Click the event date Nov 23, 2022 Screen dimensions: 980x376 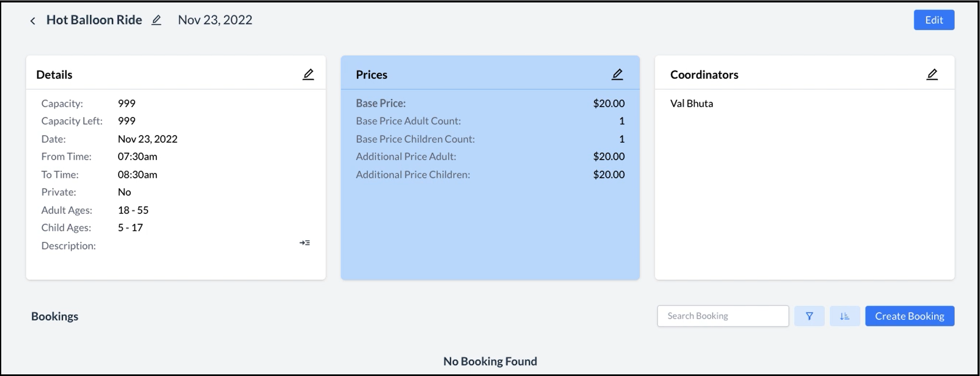(x=215, y=20)
